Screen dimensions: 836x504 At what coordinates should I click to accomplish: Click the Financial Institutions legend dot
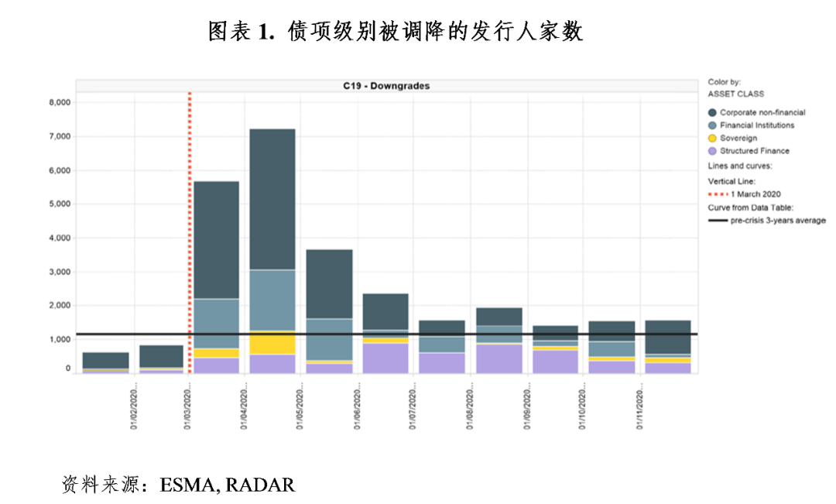pos(712,125)
